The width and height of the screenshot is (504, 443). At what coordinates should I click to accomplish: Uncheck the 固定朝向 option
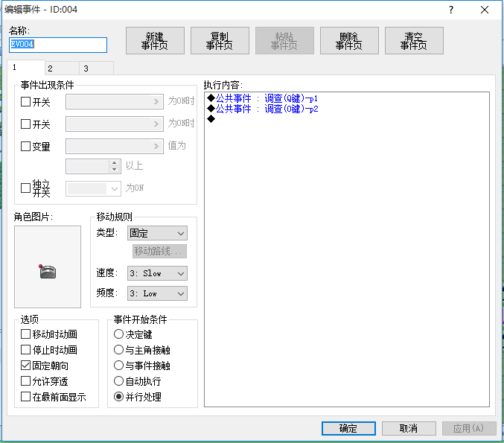point(25,366)
